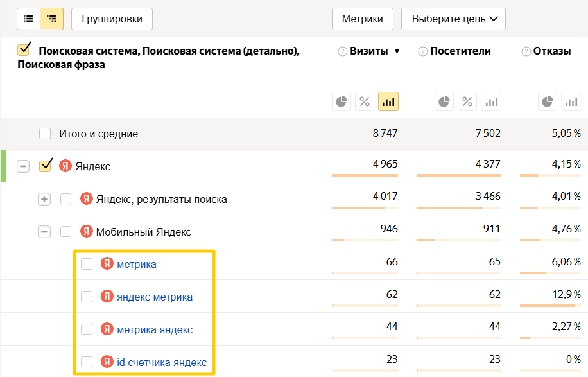Uncheck the Яндекс row checkbox
The height and width of the screenshot is (377, 588).
click(x=45, y=166)
